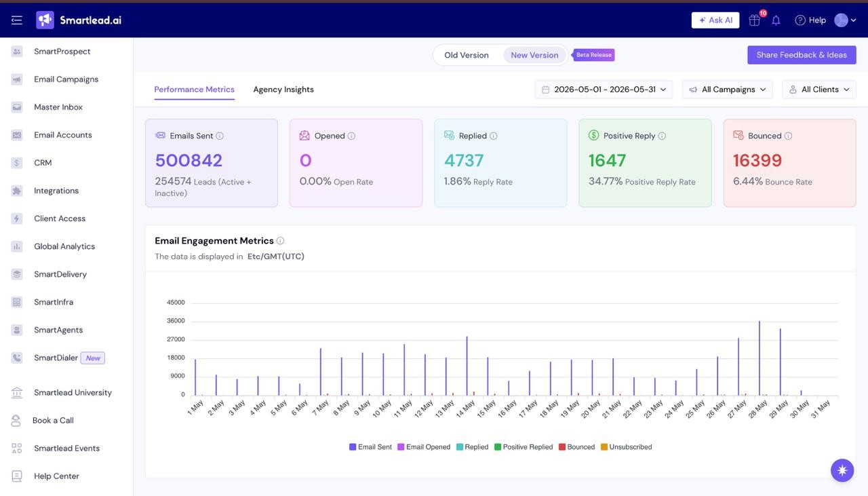The image size is (868, 496).
Task: Navigate to Global Analytics
Action: (x=64, y=246)
